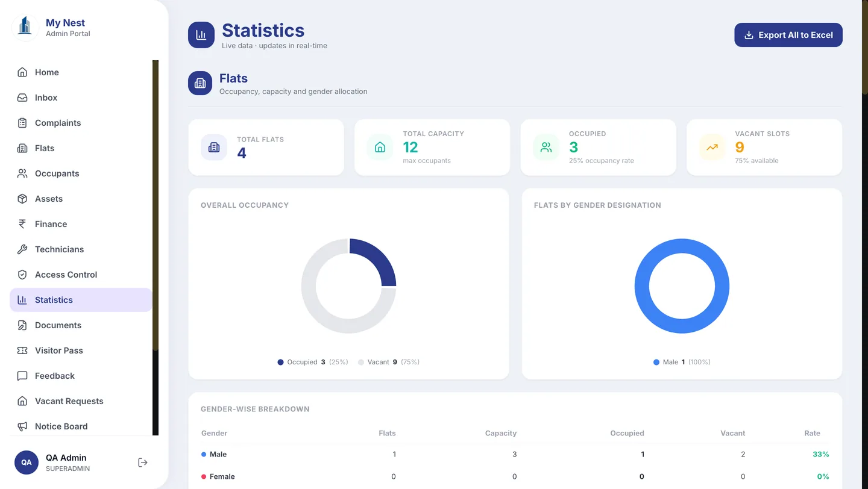
Task: Click Export All to Excel button
Action: [x=788, y=35]
